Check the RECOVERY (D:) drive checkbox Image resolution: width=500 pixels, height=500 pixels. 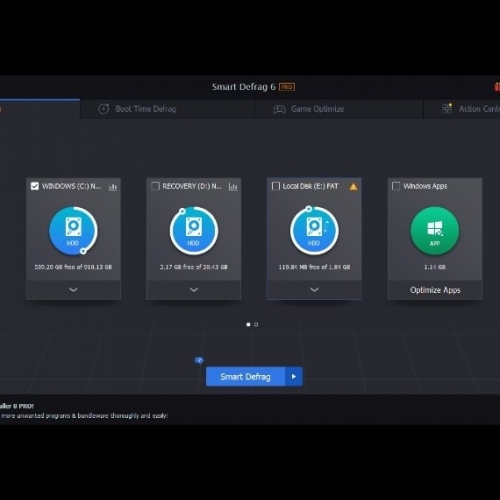(155, 186)
